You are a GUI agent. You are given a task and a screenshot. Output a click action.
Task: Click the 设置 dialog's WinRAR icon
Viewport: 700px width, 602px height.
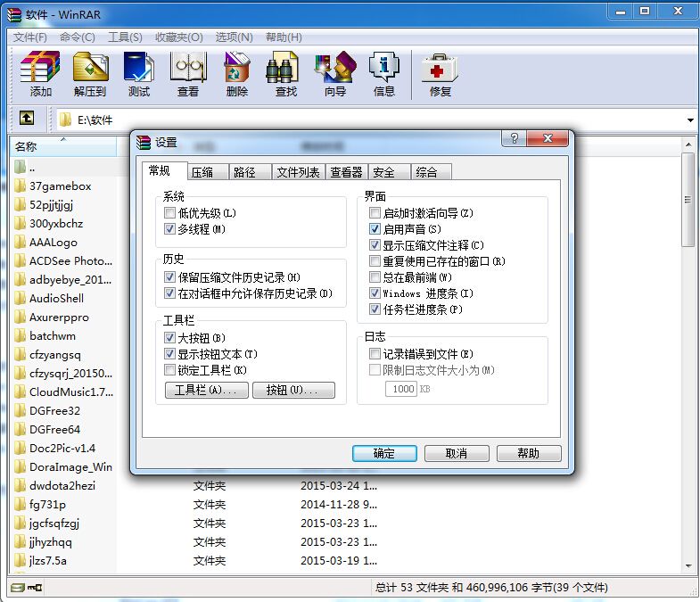click(x=144, y=143)
